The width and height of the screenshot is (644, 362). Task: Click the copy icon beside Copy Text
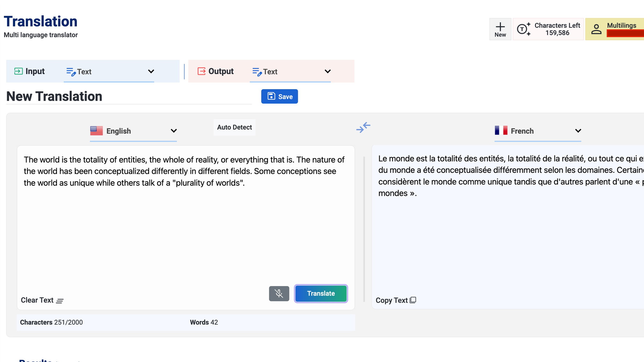413,300
